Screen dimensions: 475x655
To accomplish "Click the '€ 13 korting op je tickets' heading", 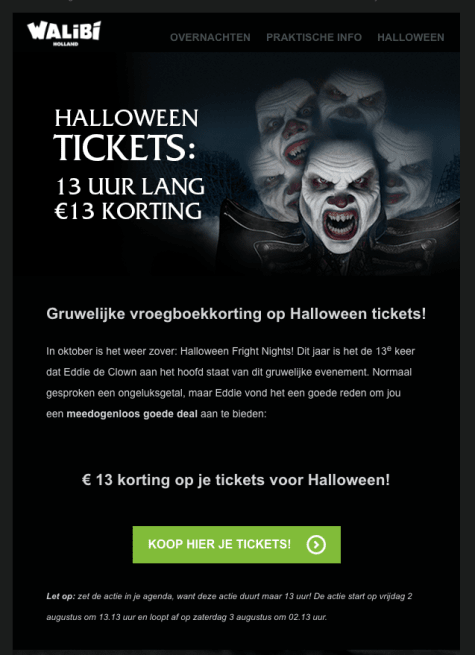I will [x=236, y=480].
